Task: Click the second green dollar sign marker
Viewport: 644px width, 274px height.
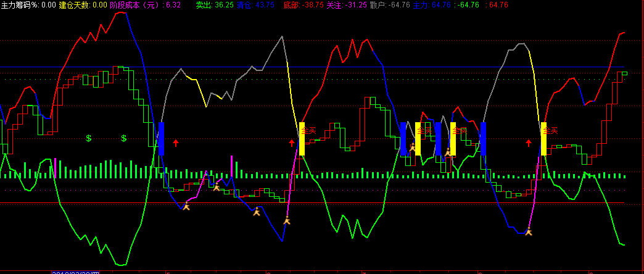Action: tap(124, 138)
